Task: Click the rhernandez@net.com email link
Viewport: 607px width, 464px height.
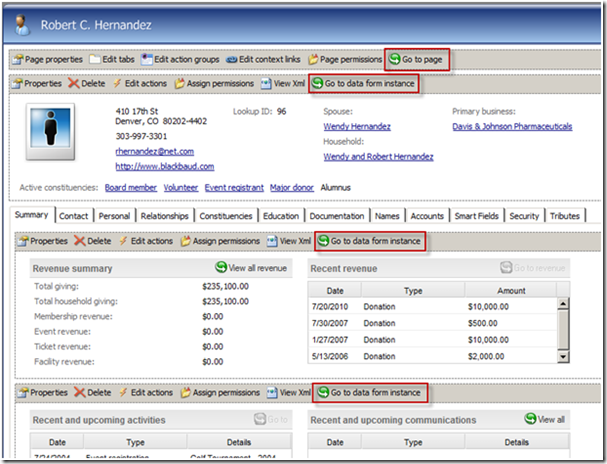Action: point(154,151)
